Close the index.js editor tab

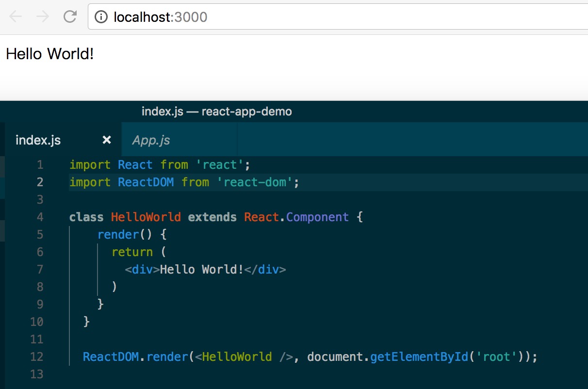tap(107, 140)
